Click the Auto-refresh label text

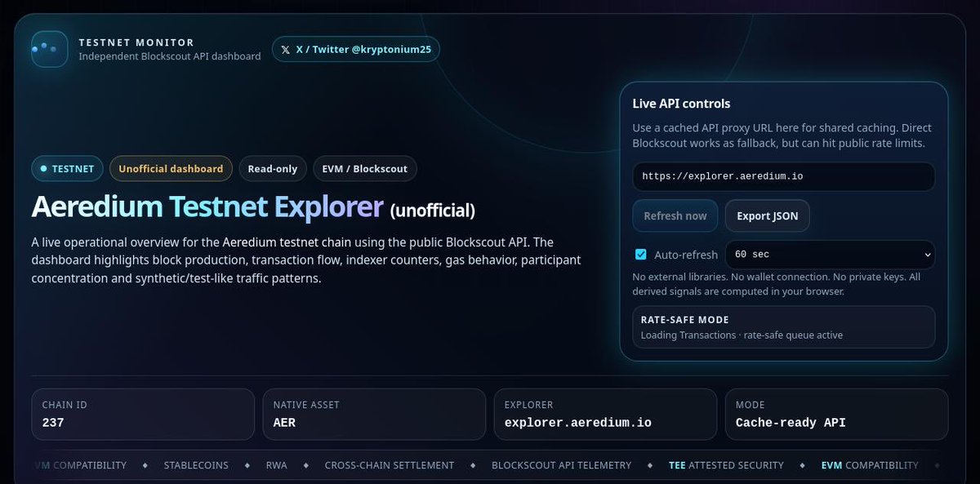(x=686, y=255)
